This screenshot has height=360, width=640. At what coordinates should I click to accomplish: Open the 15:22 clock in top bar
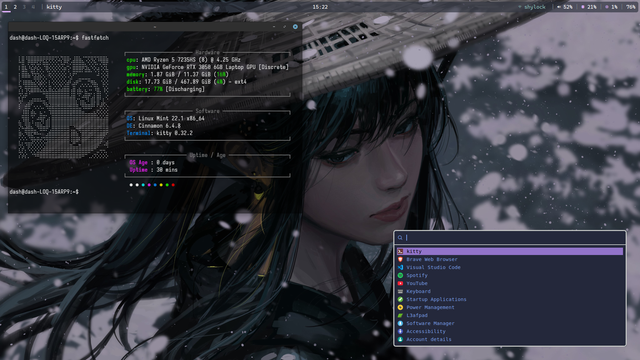click(320, 7)
